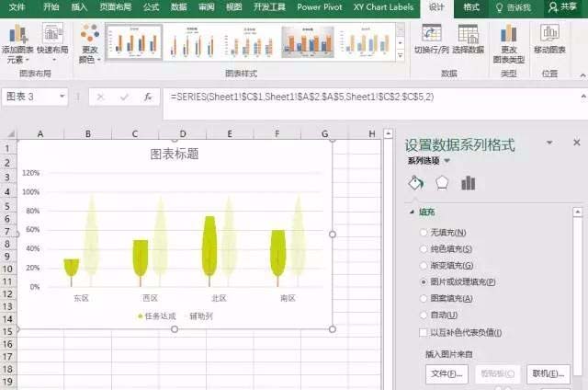Apply the third chart style thumbnail

(250, 42)
